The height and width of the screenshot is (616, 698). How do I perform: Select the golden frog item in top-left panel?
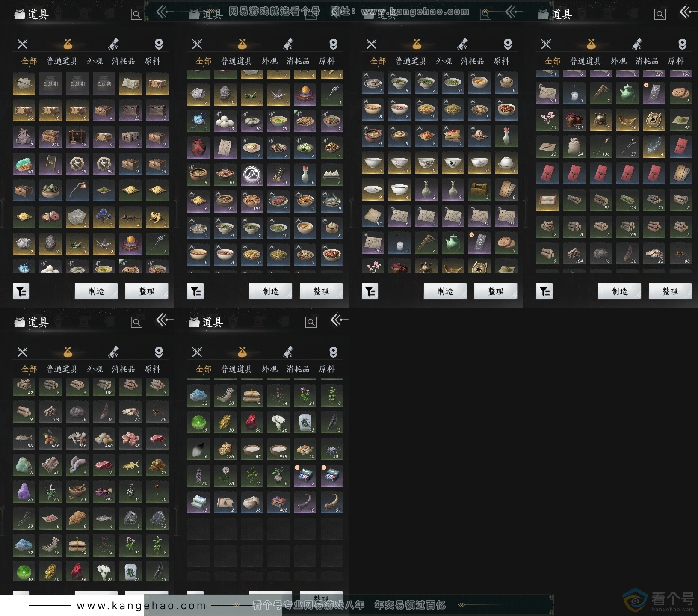point(157,217)
